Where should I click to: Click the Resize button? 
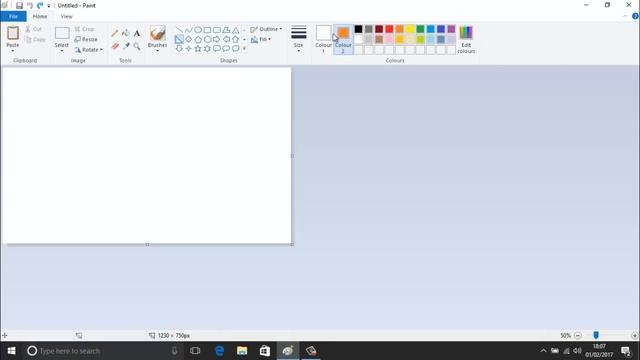point(86,39)
